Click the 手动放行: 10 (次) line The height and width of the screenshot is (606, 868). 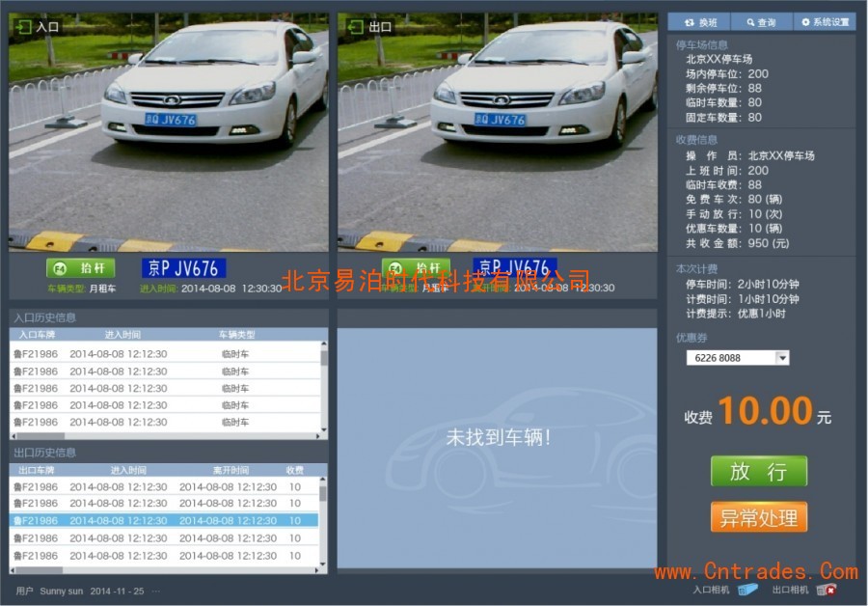coord(734,214)
